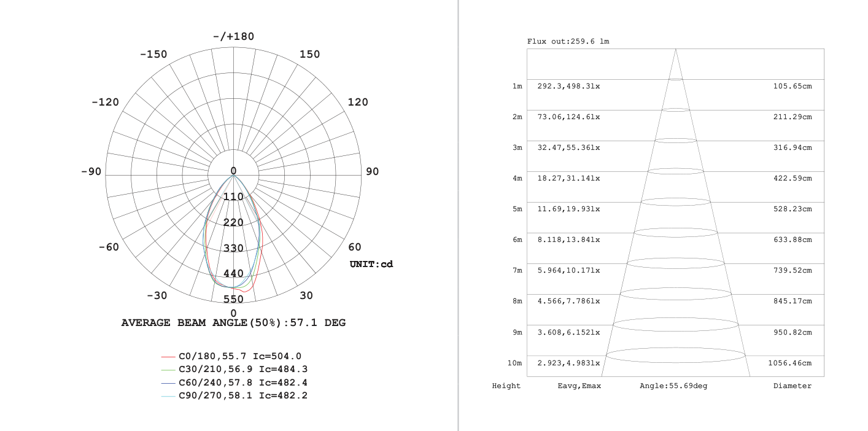
Task: Click the '-60' angle label
Action: click(x=109, y=247)
